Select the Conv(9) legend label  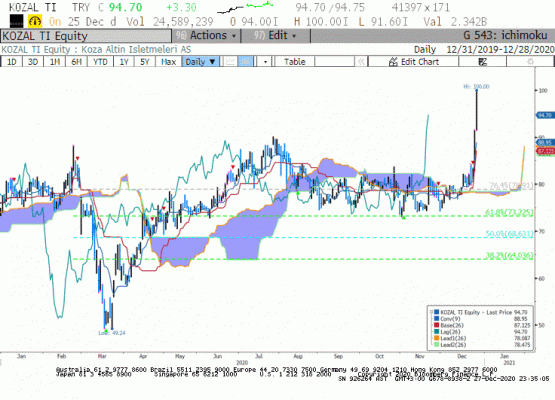pos(449,319)
